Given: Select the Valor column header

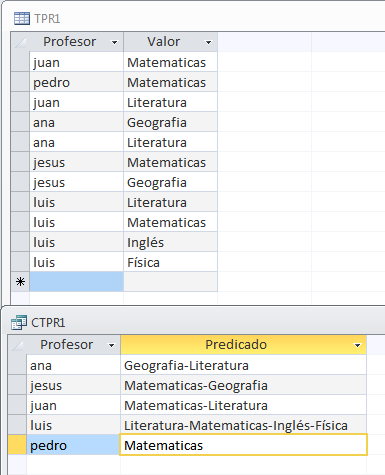Looking at the screenshot, I should click(170, 42).
